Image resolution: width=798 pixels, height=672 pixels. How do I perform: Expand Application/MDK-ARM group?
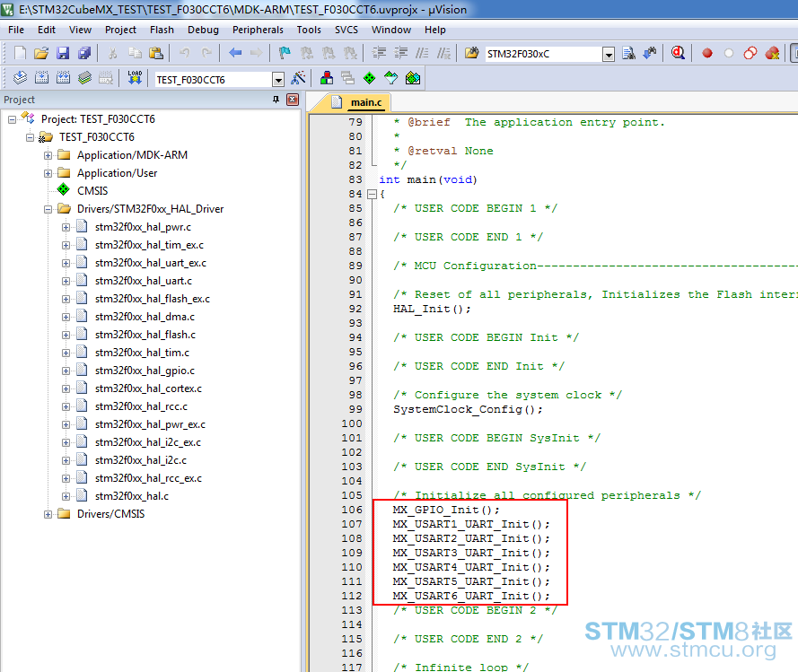click(48, 155)
